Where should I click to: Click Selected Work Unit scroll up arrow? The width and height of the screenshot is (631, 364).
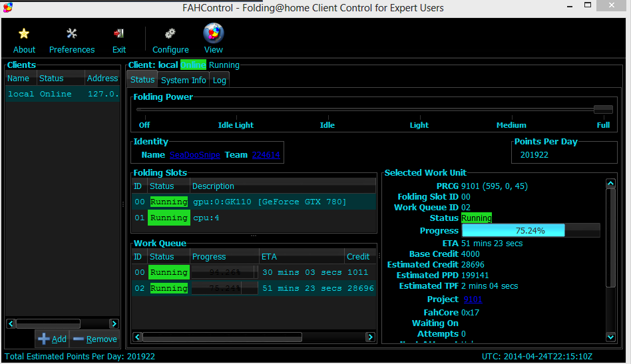[x=610, y=184]
